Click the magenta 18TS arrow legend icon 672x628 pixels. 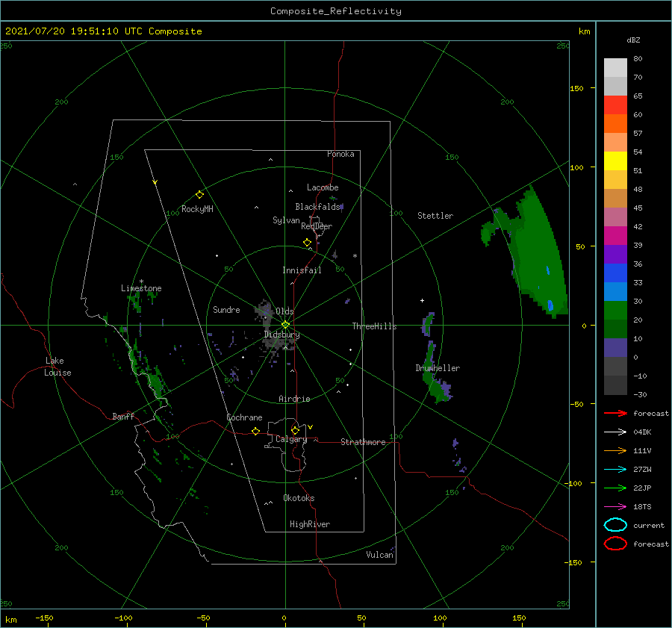coord(615,507)
